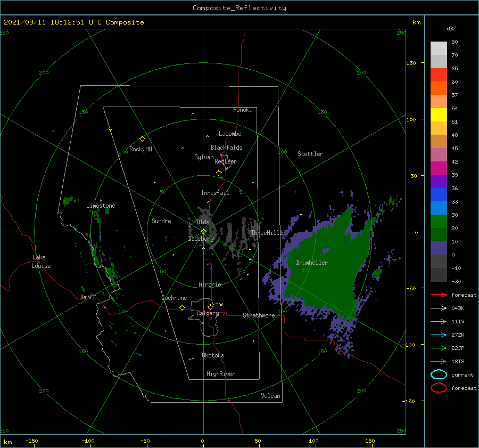Screen dimensions: 479x448
Task: Click the cyan current ellipse legend icon
Action: pos(439,374)
